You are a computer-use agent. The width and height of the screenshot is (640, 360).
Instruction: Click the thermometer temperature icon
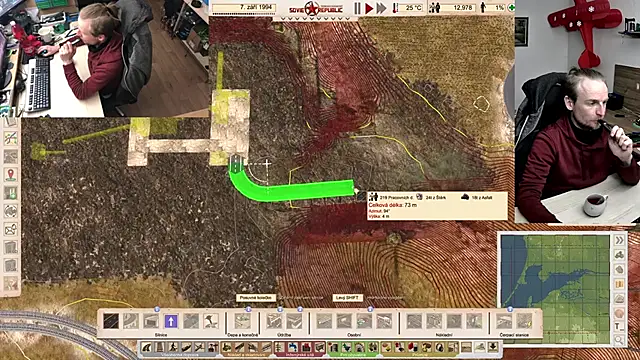[x=395, y=8]
